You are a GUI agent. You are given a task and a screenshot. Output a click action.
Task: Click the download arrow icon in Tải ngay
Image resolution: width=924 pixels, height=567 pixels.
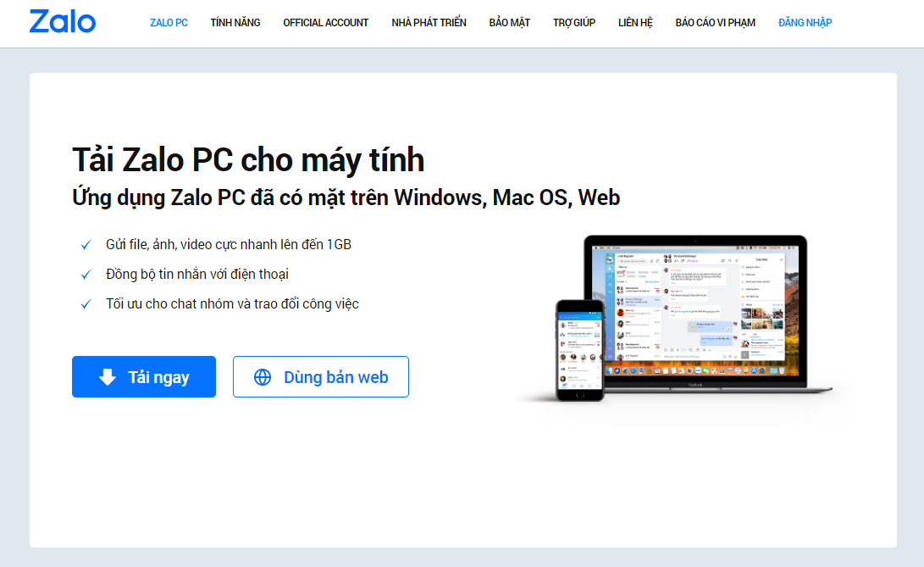pos(108,376)
